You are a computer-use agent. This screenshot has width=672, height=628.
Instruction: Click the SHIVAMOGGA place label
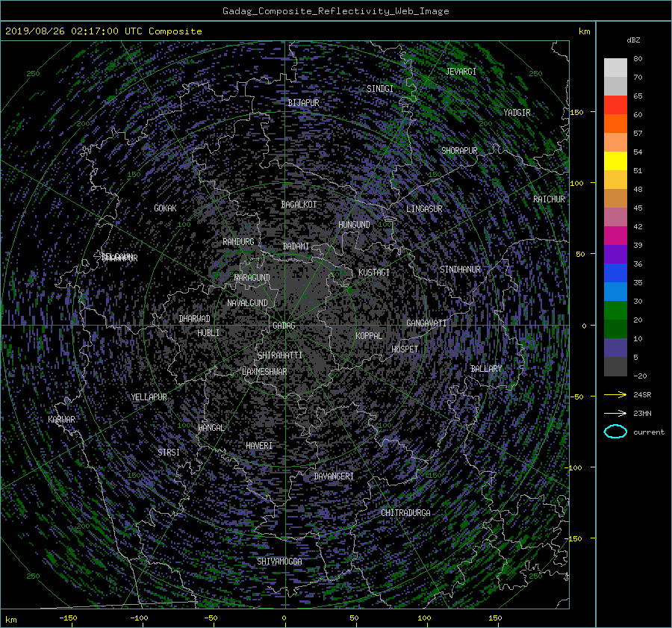[279, 562]
